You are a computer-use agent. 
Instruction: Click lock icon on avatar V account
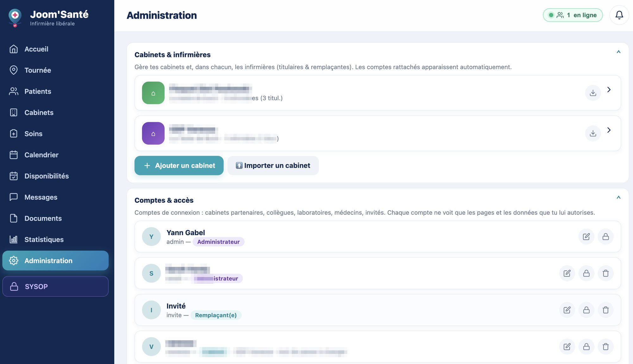pyautogui.click(x=586, y=347)
